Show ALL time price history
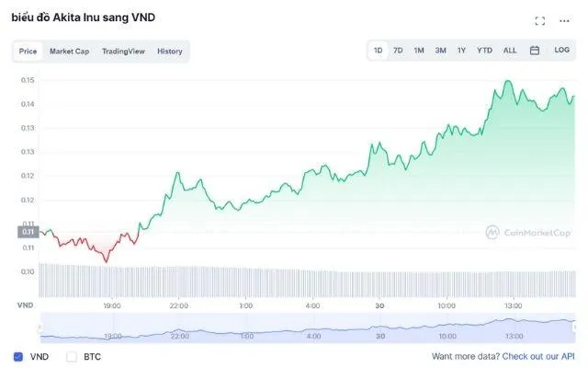The height and width of the screenshot is (368, 588). 510,51
